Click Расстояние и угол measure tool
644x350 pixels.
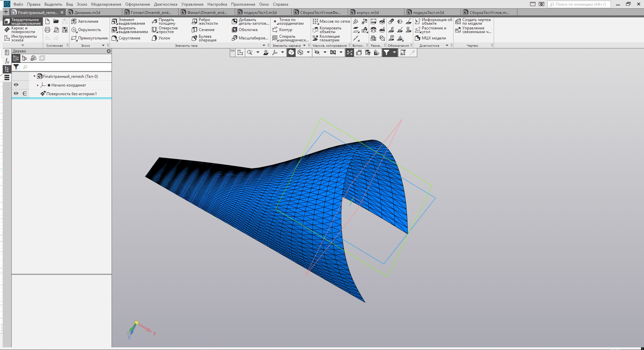pos(430,30)
